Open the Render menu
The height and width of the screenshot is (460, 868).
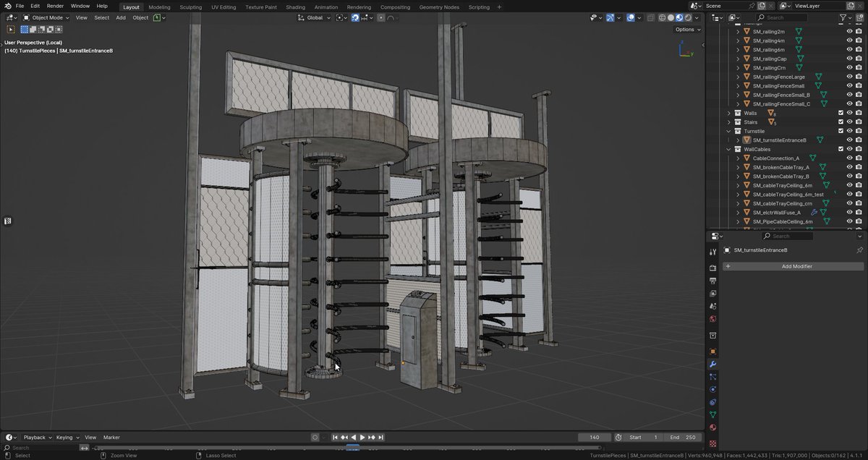coord(55,6)
